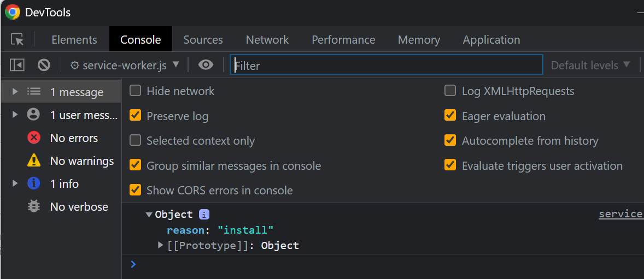Click the info badge next to Object
The height and width of the screenshot is (279, 644).
pyautogui.click(x=204, y=215)
